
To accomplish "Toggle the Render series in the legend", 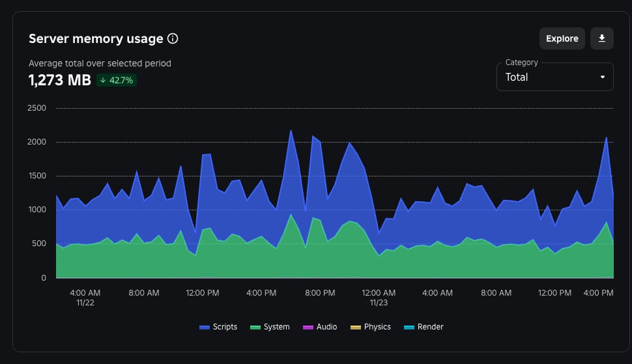I will tap(430, 327).
